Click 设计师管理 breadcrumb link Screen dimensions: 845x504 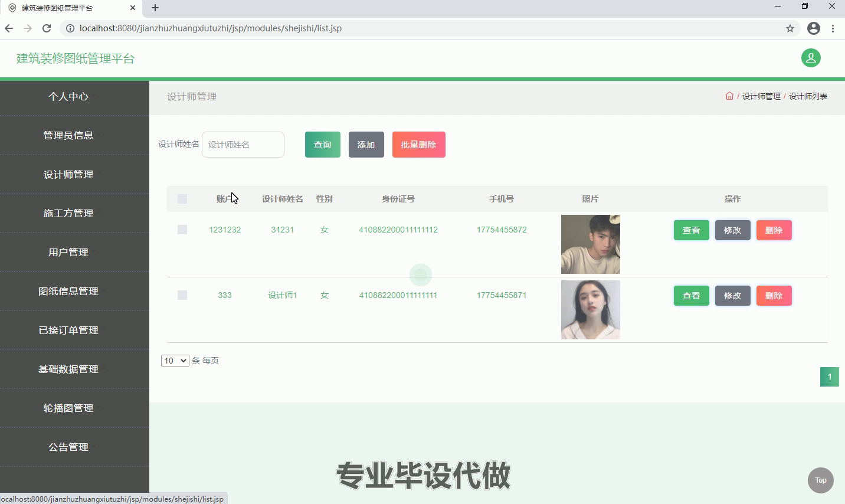[x=761, y=96]
